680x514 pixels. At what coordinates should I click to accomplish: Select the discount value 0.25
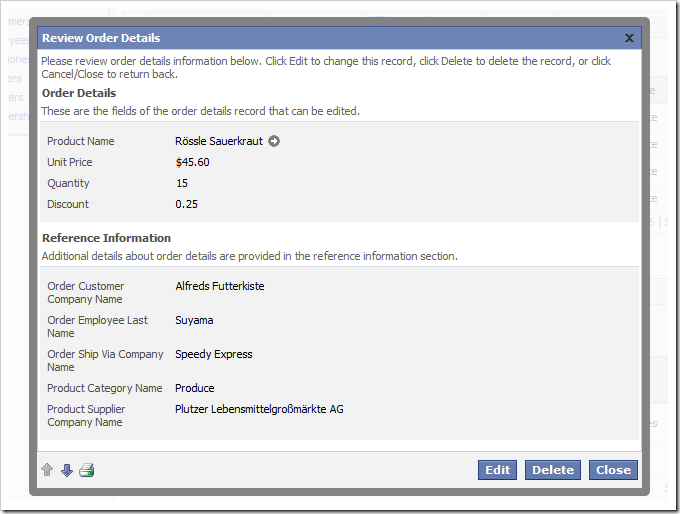(186, 204)
